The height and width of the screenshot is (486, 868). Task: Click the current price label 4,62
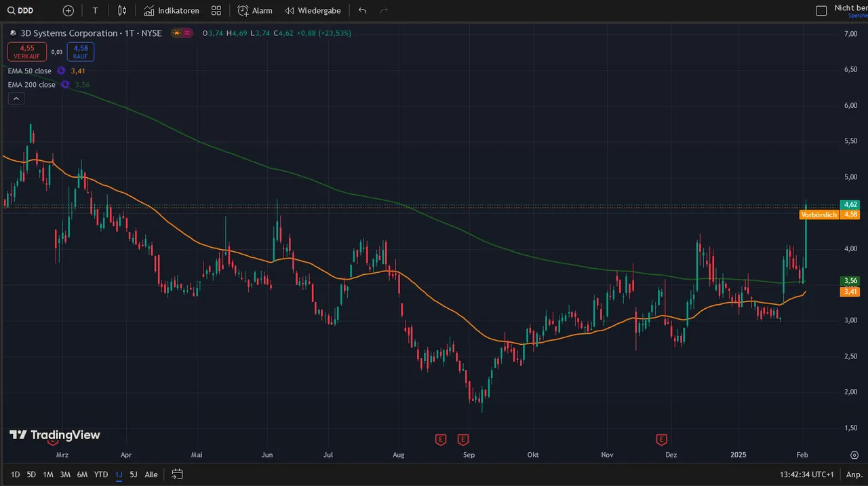point(850,204)
